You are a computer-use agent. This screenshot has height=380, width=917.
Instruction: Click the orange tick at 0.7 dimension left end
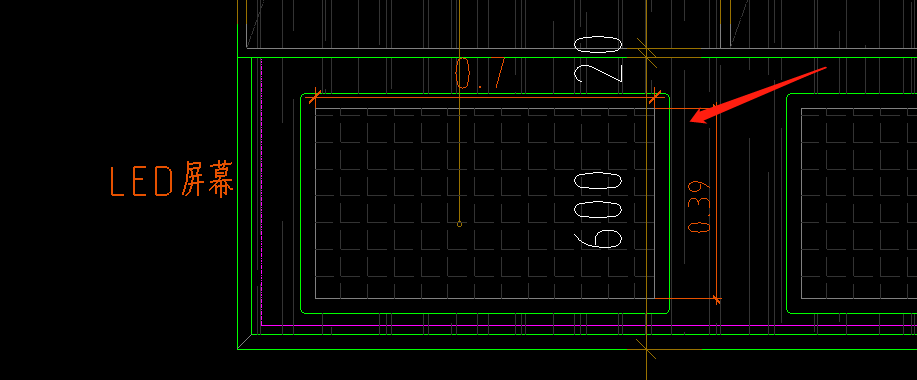click(315, 96)
